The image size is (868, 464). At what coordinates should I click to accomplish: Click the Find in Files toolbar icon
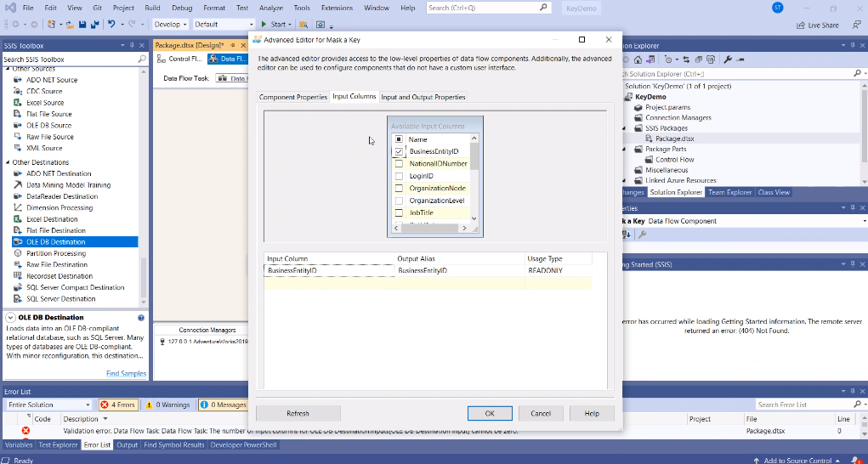click(304, 25)
